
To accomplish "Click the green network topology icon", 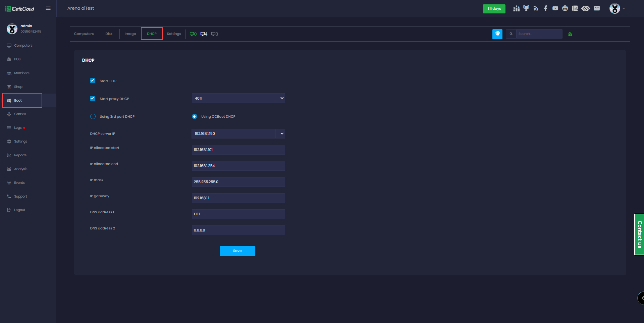I will click(x=570, y=34).
